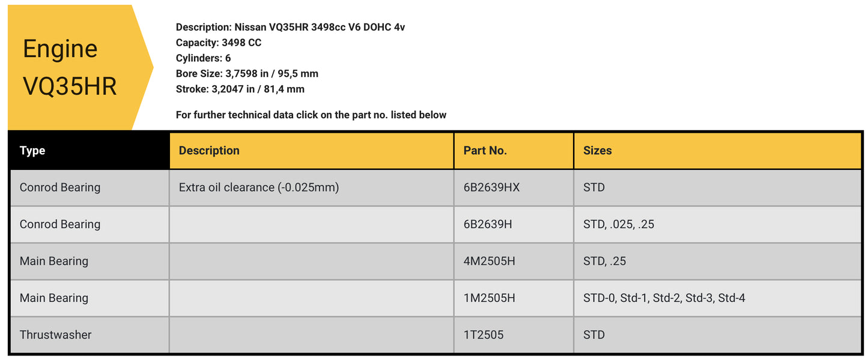Click the Sizes column header
Image resolution: width=868 pixels, height=362 pixels.
tap(597, 150)
